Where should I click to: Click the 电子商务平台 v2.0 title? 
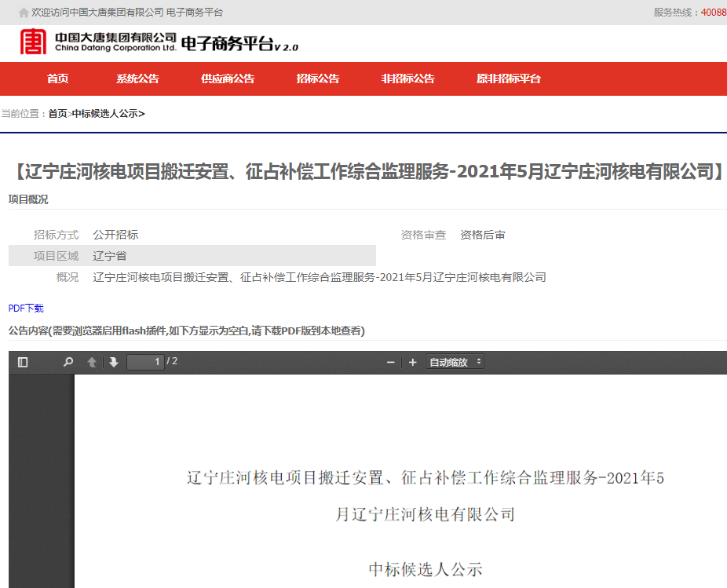click(x=239, y=44)
